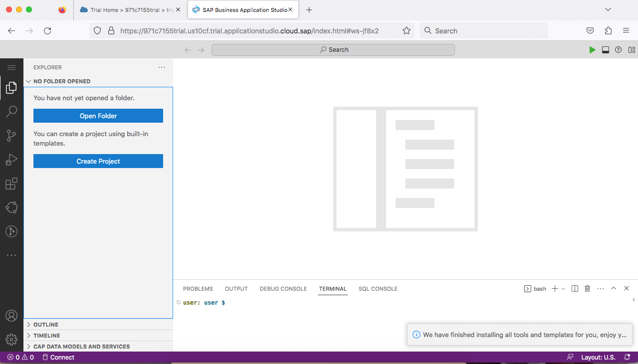Select the bash terminal label
The width and height of the screenshot is (638, 364).
[x=535, y=289]
